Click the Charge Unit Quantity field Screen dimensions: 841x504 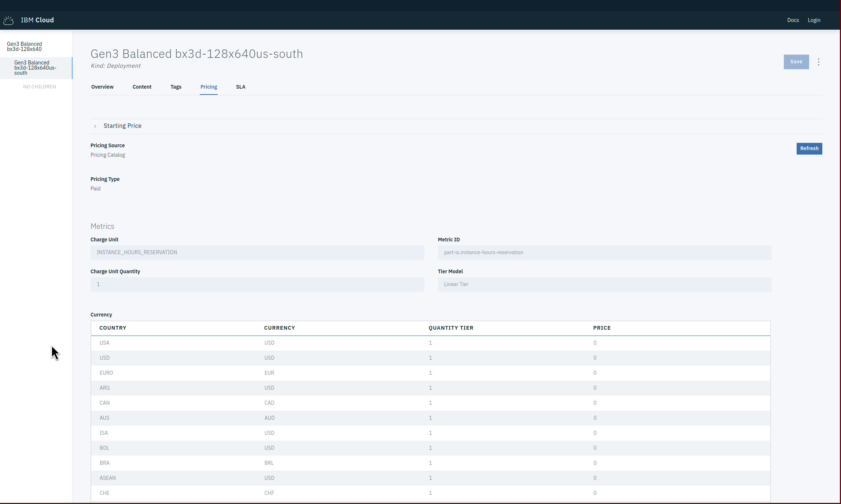click(x=257, y=285)
